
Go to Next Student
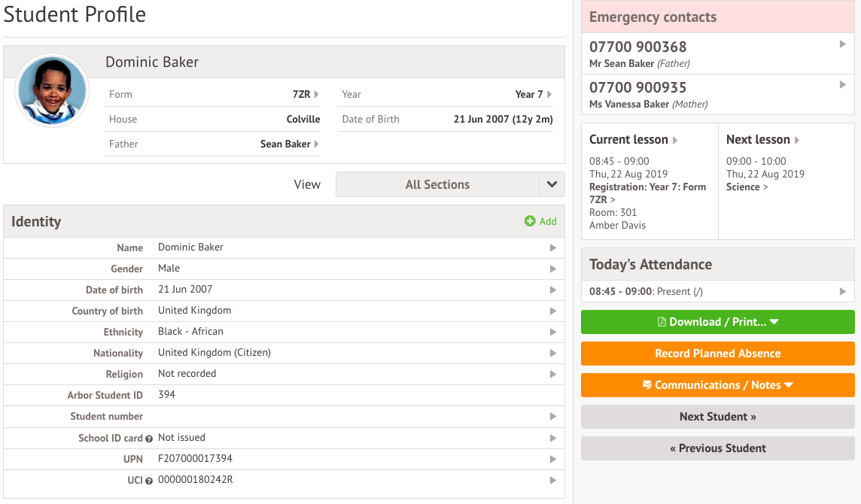click(717, 417)
